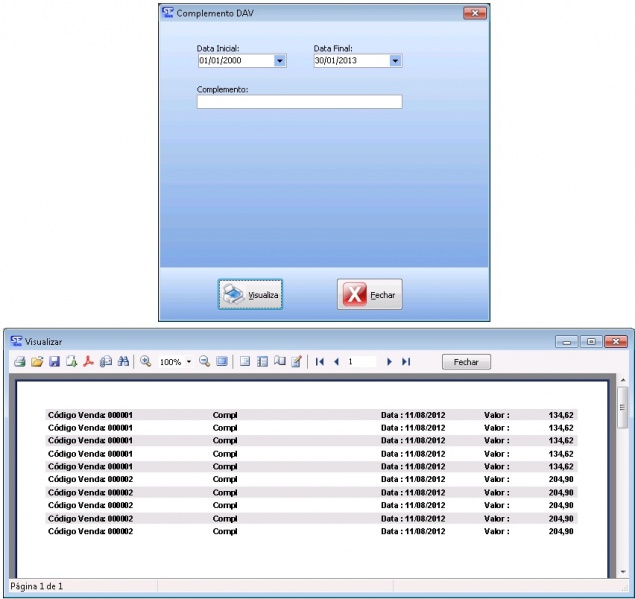Open report file with folder icon
Image resolution: width=635 pixels, height=599 pixels.
tap(37, 362)
